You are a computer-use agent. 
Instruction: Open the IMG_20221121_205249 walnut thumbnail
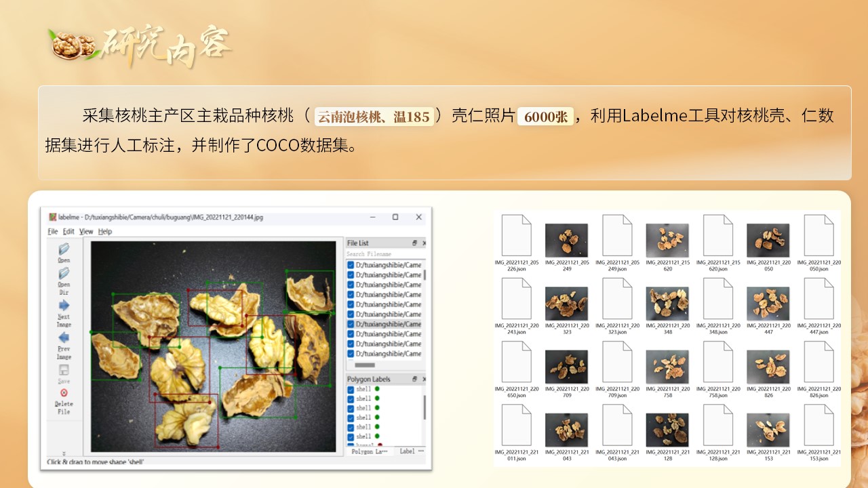coord(567,241)
